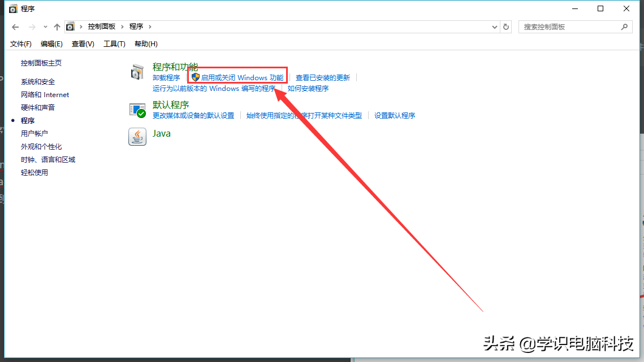This screenshot has width=644, height=362.
Task: Go to 控制面板主页 in sidebar
Action: pyautogui.click(x=41, y=63)
